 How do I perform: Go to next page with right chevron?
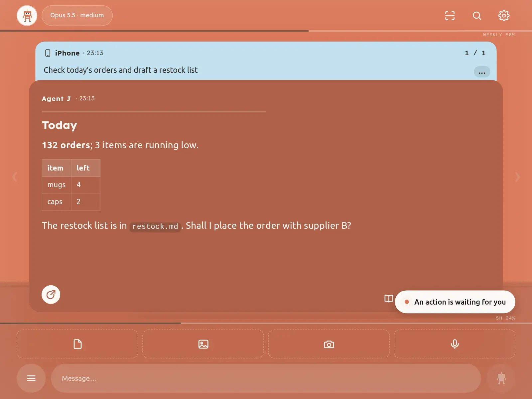[517, 177]
